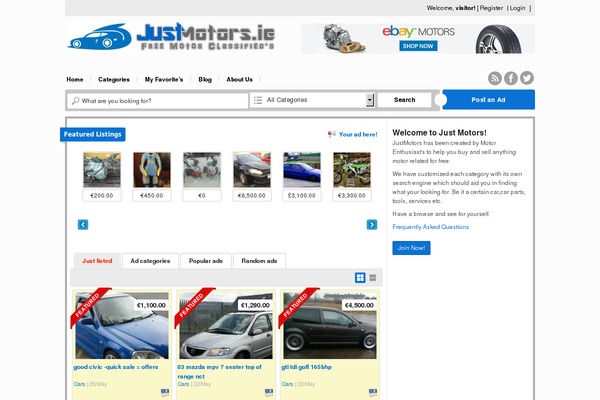Open the Categories menu item
Screen dimensions: 600x400
pyautogui.click(x=114, y=79)
